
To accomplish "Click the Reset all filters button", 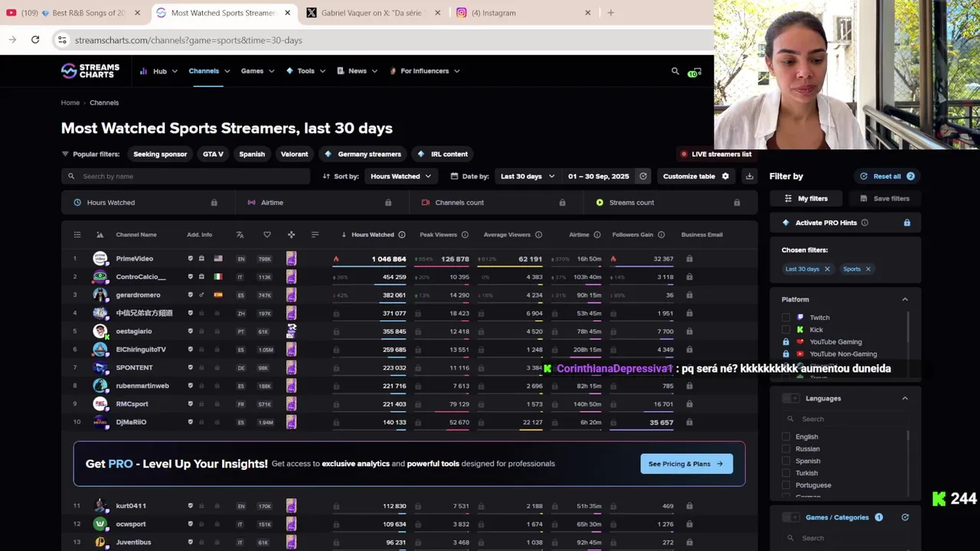I will (x=887, y=176).
